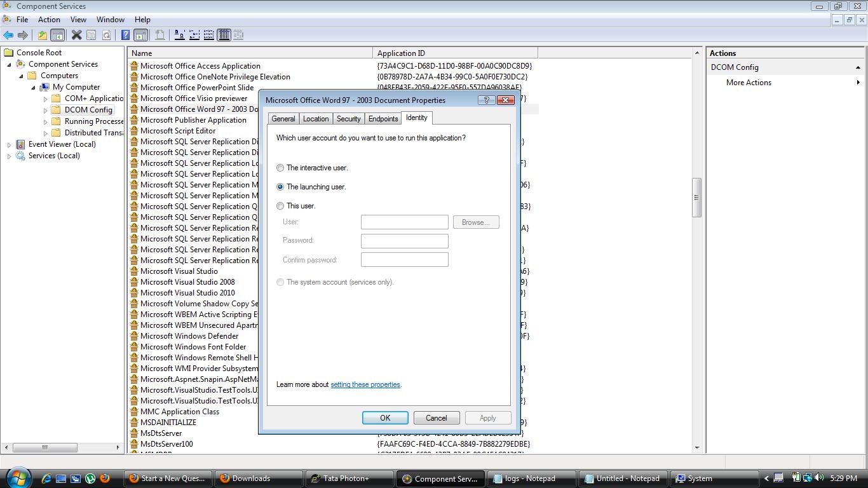This screenshot has width=868, height=488.
Task: Collapse the My Computer tree node
Action: [34, 88]
